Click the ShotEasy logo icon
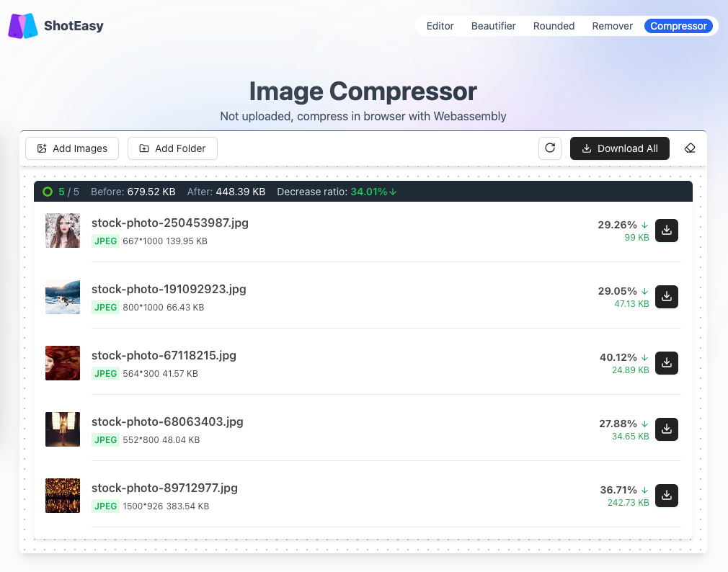728x572 pixels. click(x=22, y=25)
